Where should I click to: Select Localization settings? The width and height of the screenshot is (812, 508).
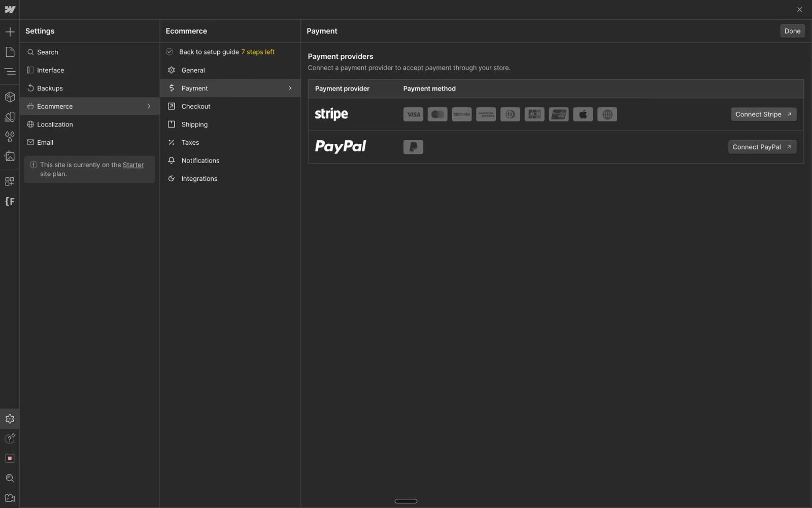pos(90,124)
